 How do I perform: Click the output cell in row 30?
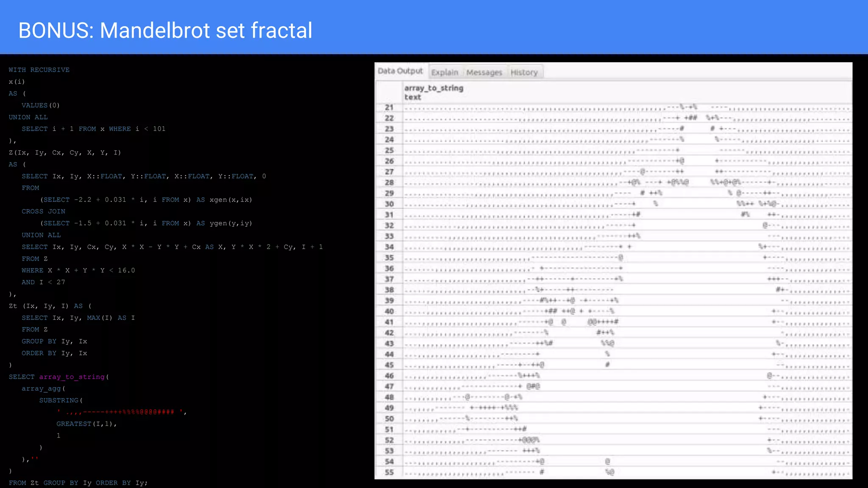(626, 204)
